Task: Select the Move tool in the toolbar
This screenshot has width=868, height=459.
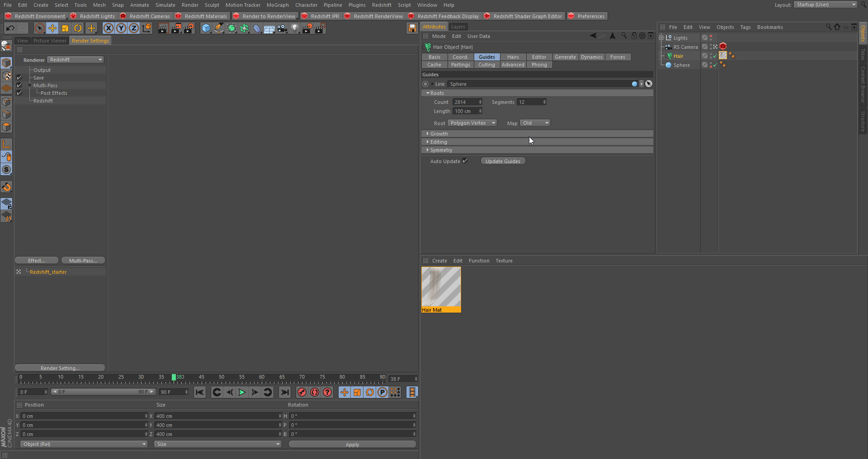Action: point(52,28)
